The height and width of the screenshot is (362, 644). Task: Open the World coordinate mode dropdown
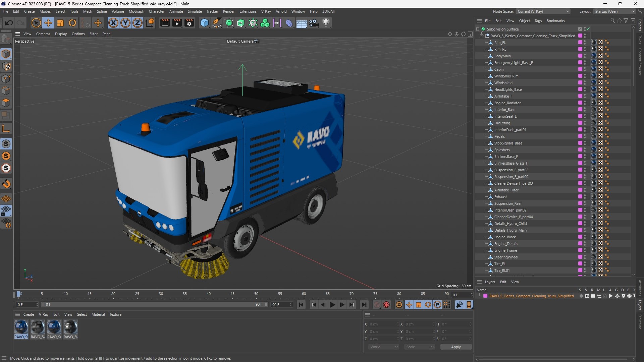pos(384,347)
